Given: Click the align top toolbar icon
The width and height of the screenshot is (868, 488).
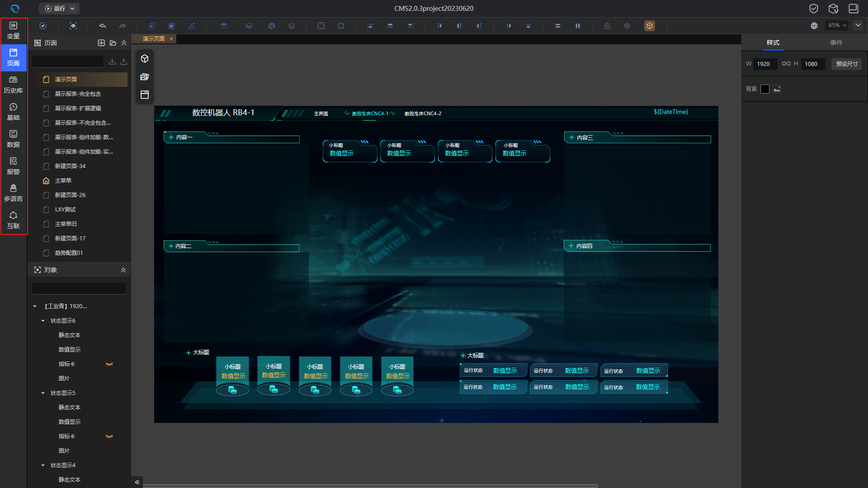Looking at the screenshot, I should click(439, 26).
